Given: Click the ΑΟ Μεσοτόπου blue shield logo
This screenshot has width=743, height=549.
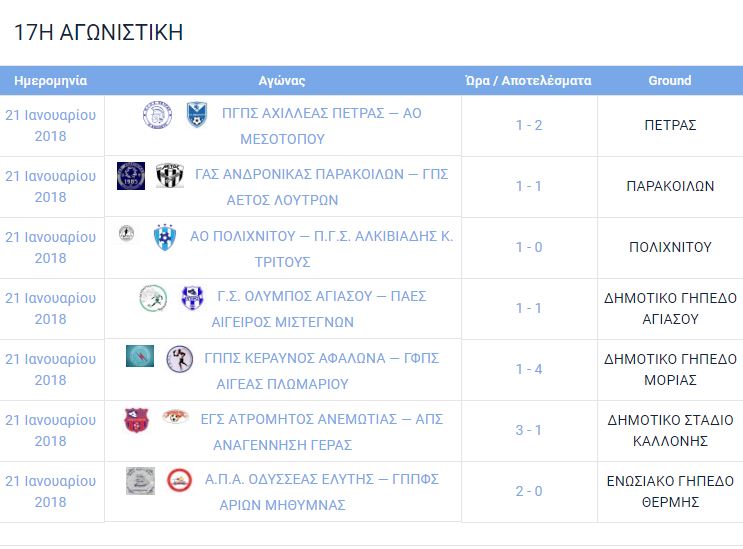Looking at the screenshot, I should click(x=196, y=115).
